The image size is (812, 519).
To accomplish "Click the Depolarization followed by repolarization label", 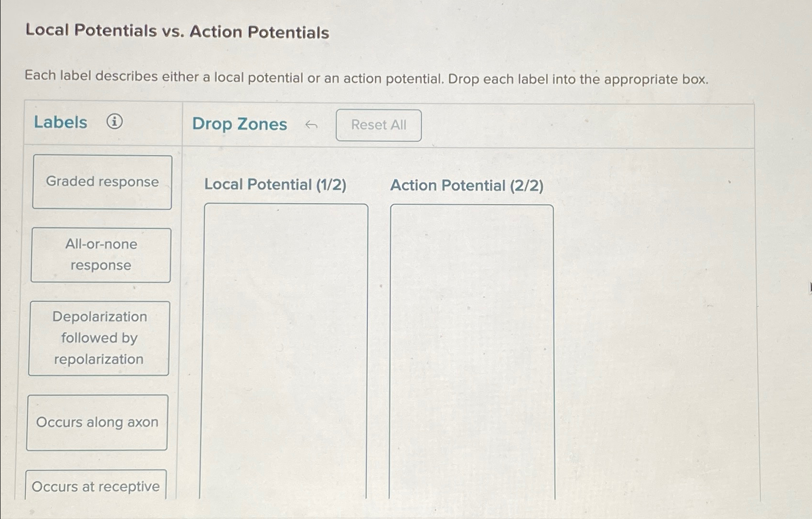I will (x=99, y=338).
